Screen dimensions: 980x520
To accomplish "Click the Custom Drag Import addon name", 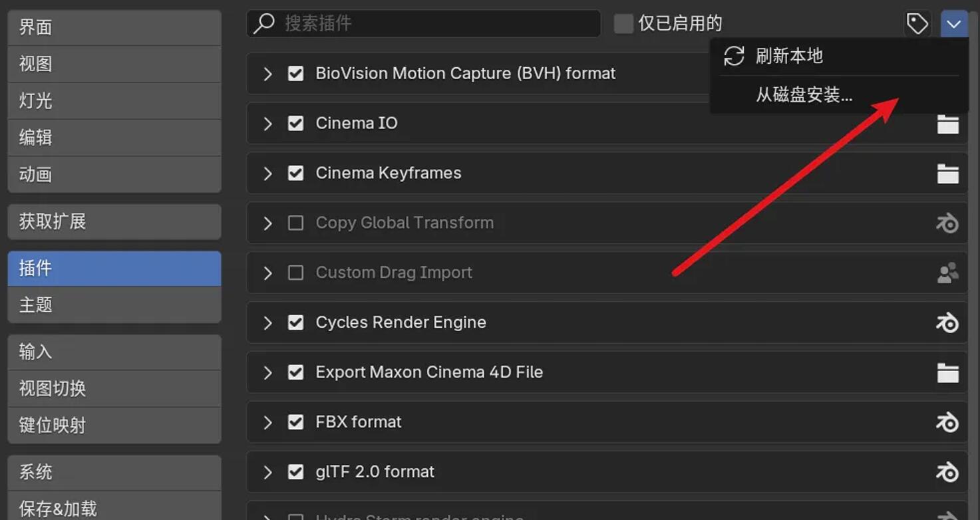I will [x=394, y=273].
